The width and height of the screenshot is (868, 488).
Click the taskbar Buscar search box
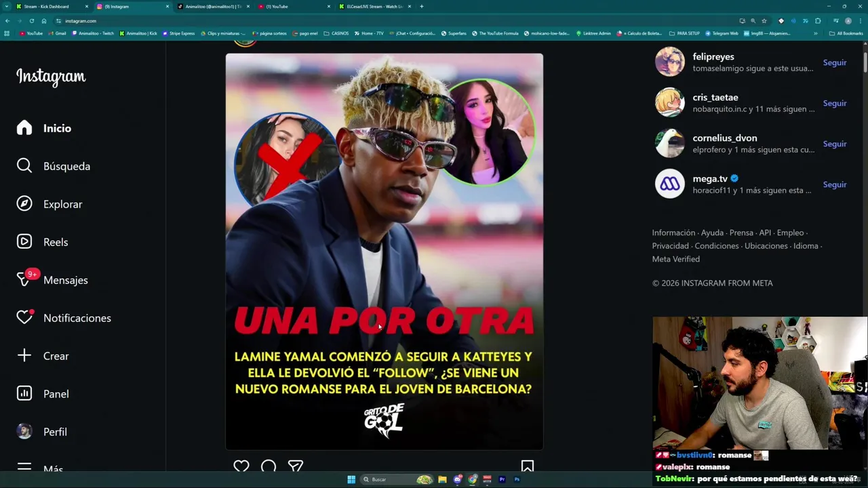[x=397, y=479]
